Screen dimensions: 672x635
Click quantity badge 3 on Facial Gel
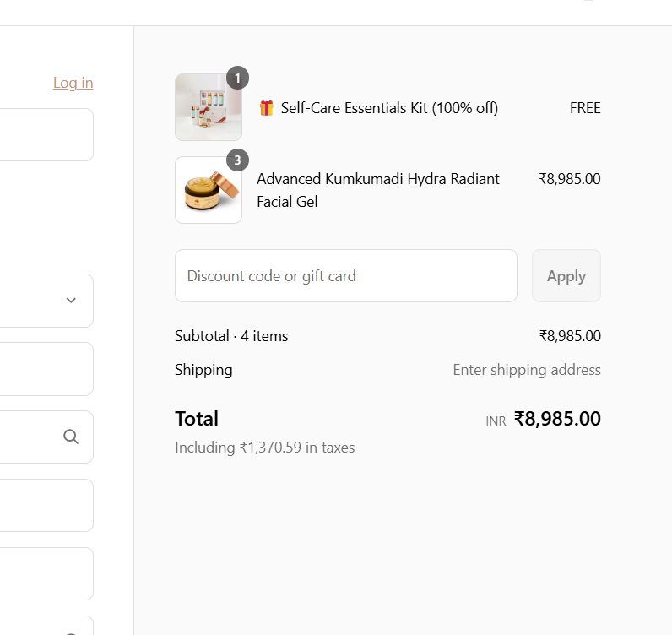tap(237, 160)
